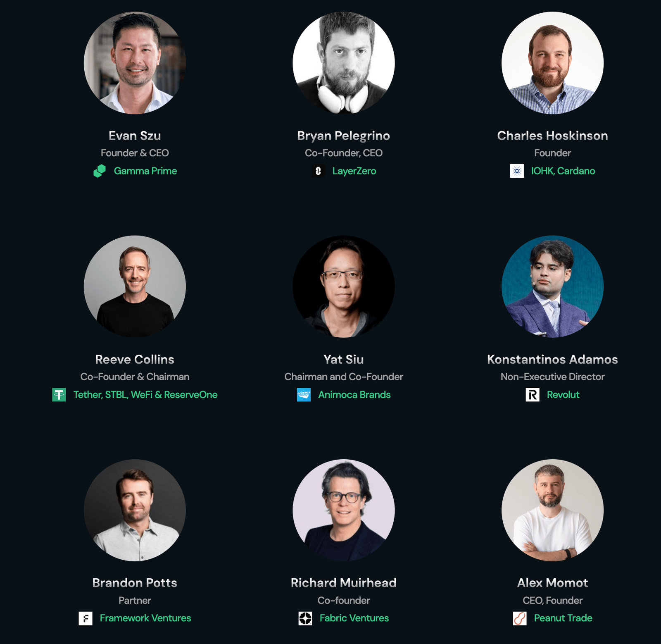The width and height of the screenshot is (661, 644).
Task: Open the LayerZero company link
Action: [354, 171]
